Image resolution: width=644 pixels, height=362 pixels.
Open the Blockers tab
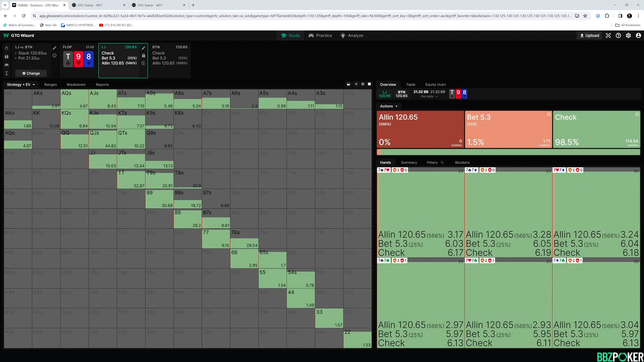click(x=462, y=163)
